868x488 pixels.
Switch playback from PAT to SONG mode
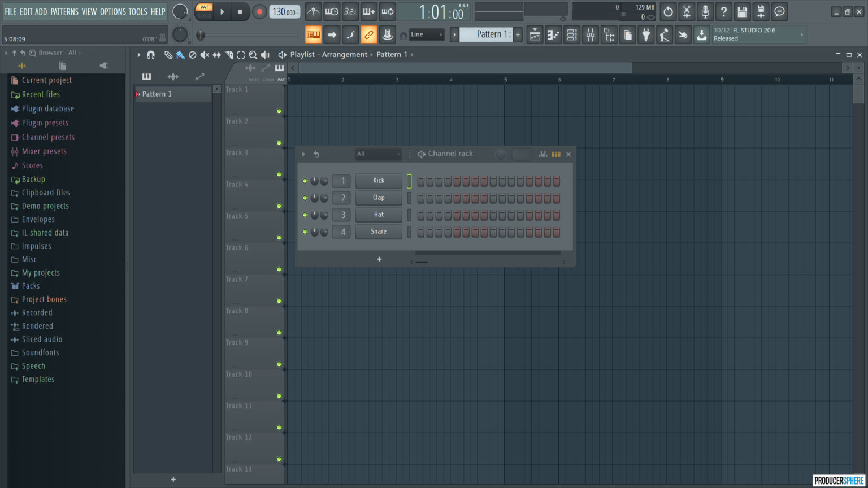click(203, 15)
